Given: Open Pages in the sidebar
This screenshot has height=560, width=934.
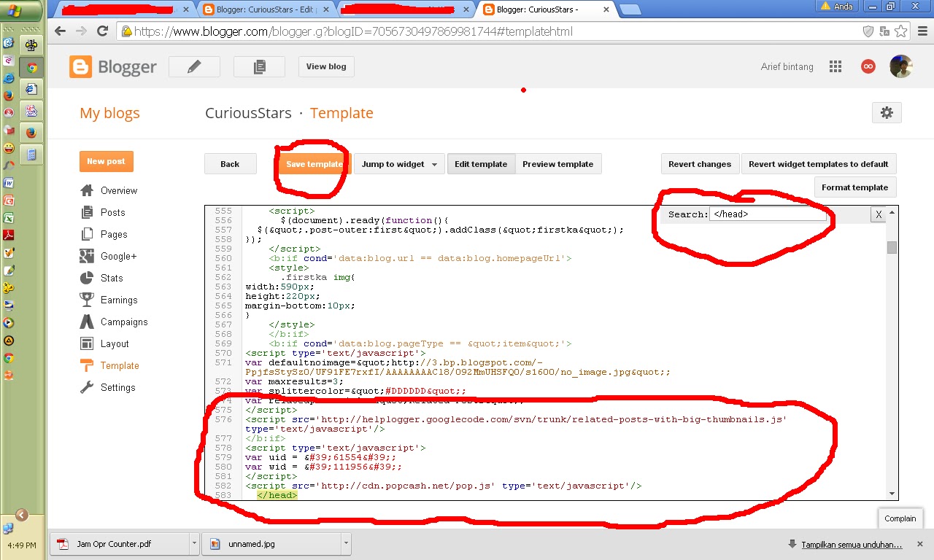Looking at the screenshot, I should [x=104, y=234].
